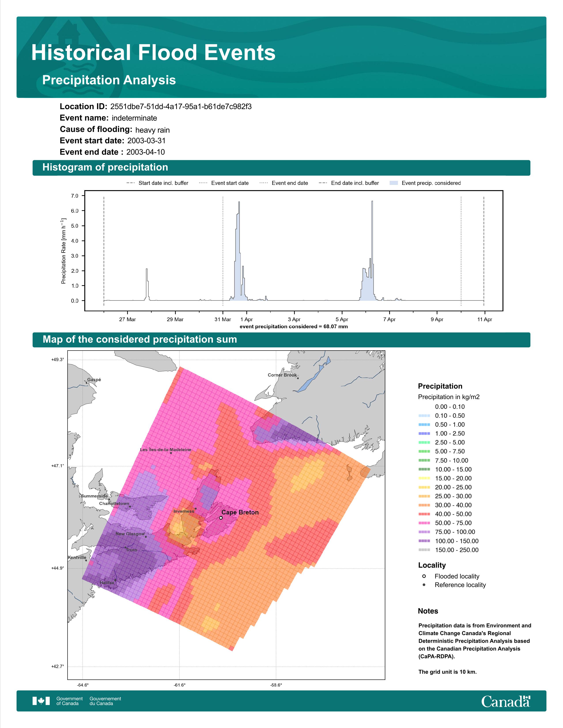Click the Canada wordmark in the footer
Screen dimensions: 563x728
(506, 701)
